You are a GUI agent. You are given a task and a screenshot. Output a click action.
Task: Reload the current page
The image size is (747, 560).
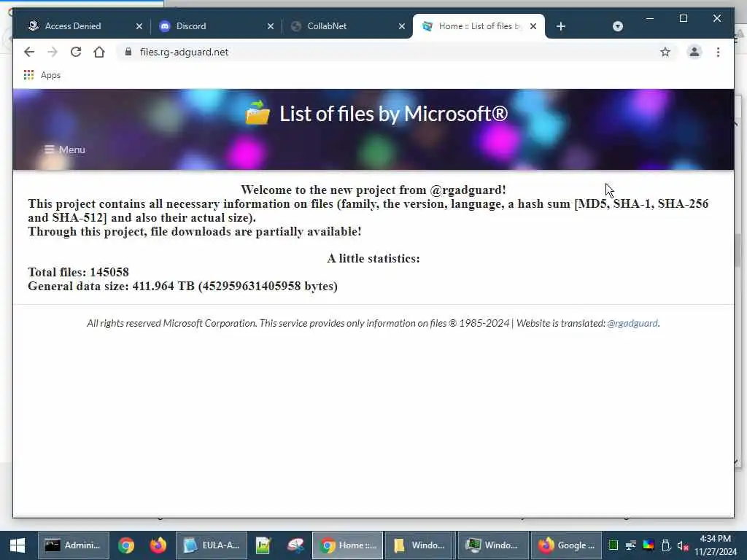pos(76,52)
